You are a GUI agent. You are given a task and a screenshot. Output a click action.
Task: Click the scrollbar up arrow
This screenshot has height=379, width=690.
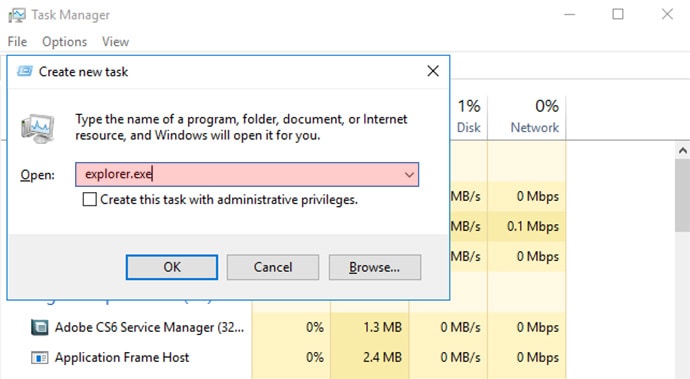683,151
